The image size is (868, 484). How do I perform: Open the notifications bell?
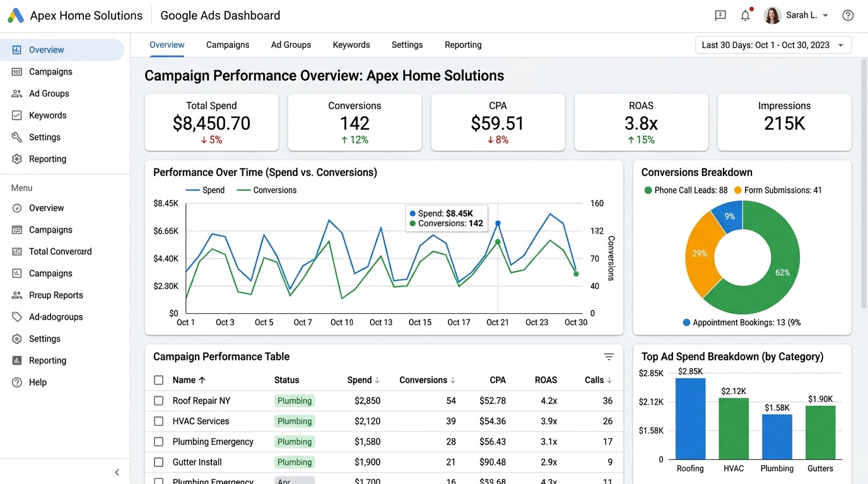pyautogui.click(x=746, y=15)
